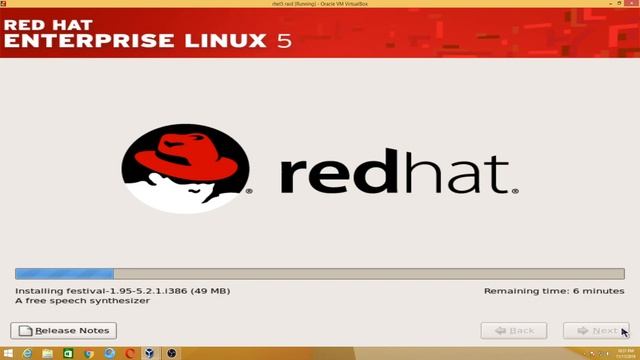Select the VirtualBox taskbar icon
Viewport: 640px width, 360px height.
point(150,353)
